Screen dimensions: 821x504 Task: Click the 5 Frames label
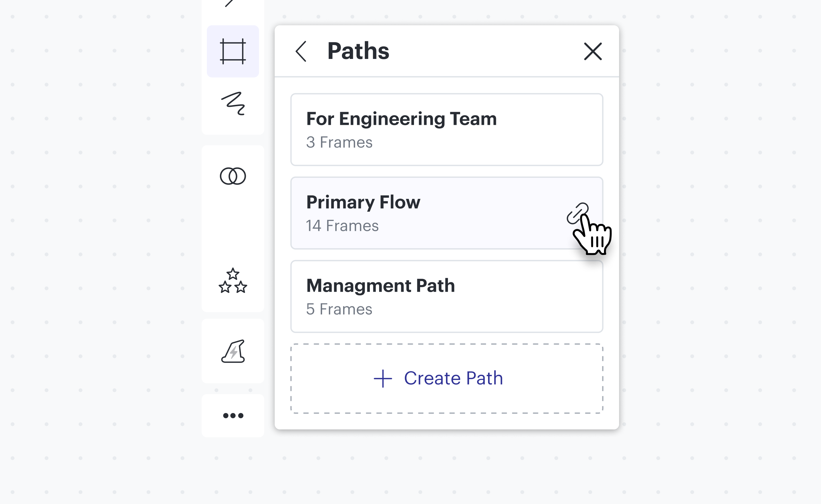tap(339, 309)
